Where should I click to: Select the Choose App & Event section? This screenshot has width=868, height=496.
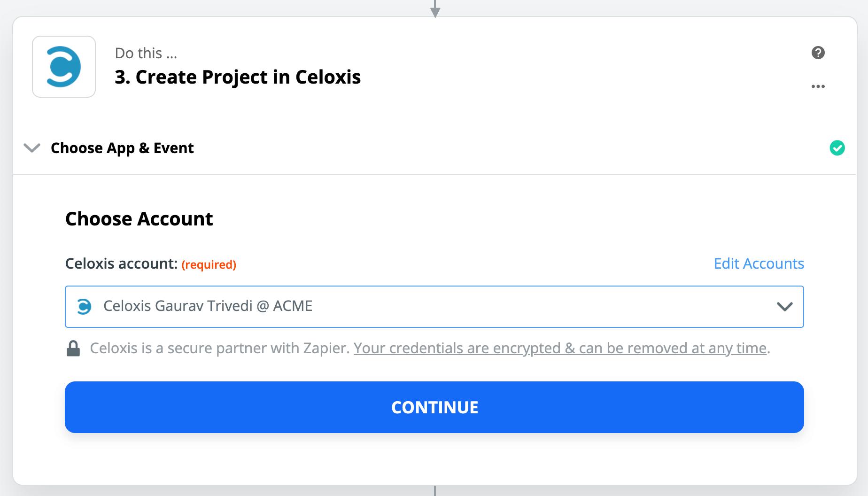coord(122,148)
